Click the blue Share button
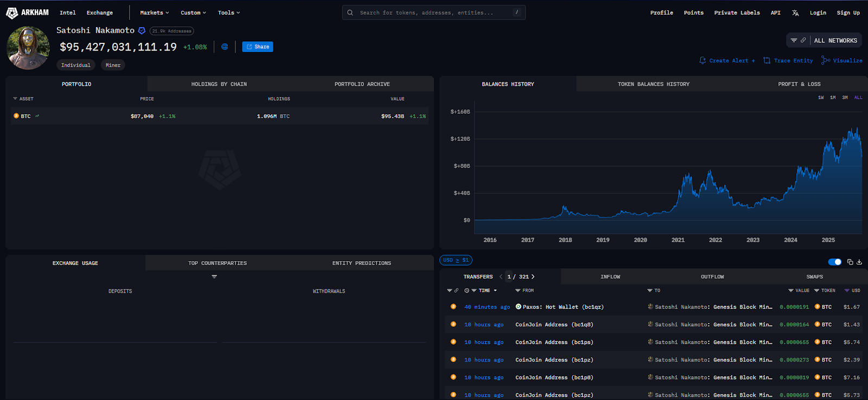 point(258,47)
